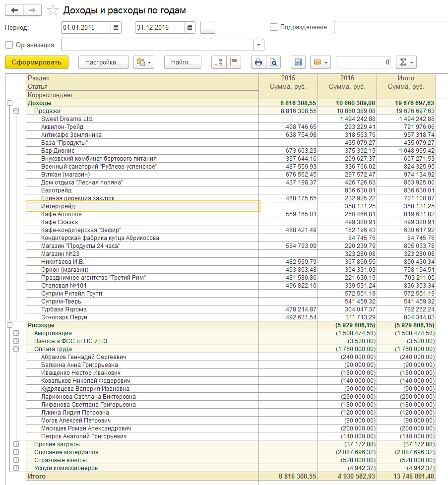Open calendar for start date 01.01.2015
This screenshot has height=485, width=448.
pos(116,28)
